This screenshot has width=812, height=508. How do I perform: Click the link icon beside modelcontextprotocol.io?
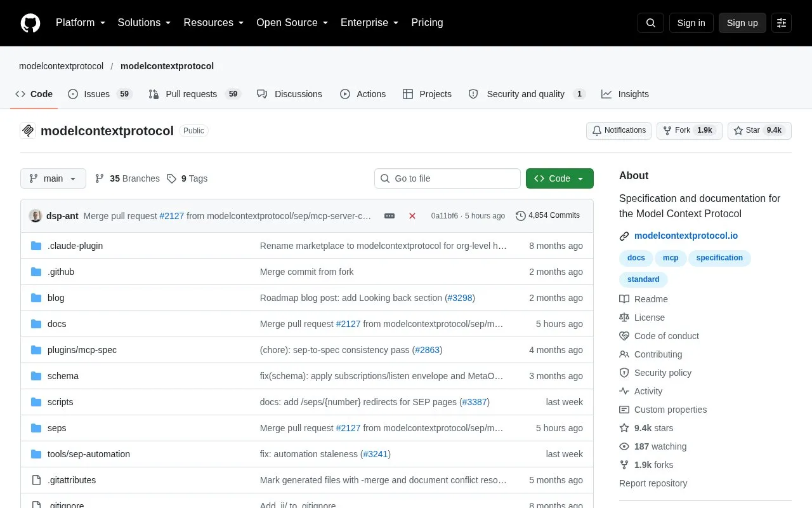pyautogui.click(x=624, y=236)
